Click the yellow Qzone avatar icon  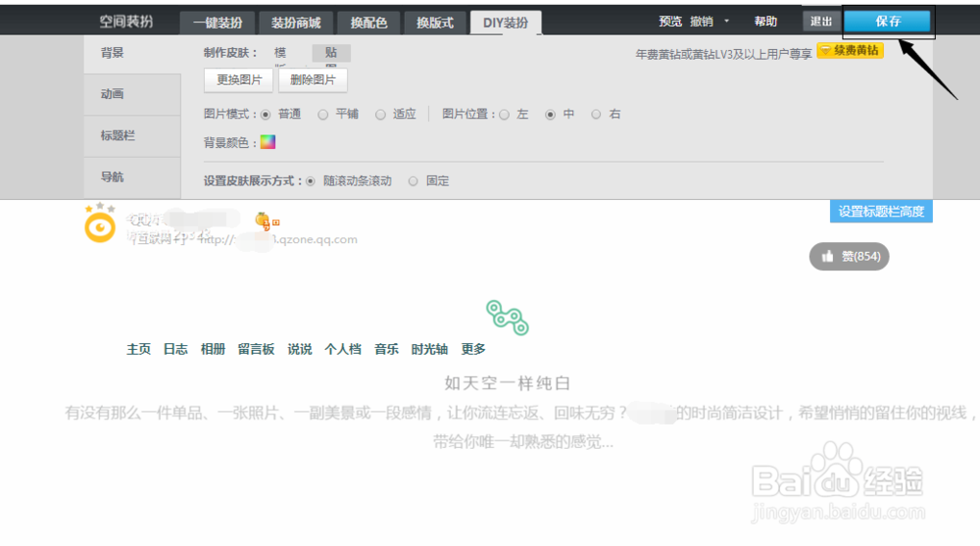click(x=100, y=227)
